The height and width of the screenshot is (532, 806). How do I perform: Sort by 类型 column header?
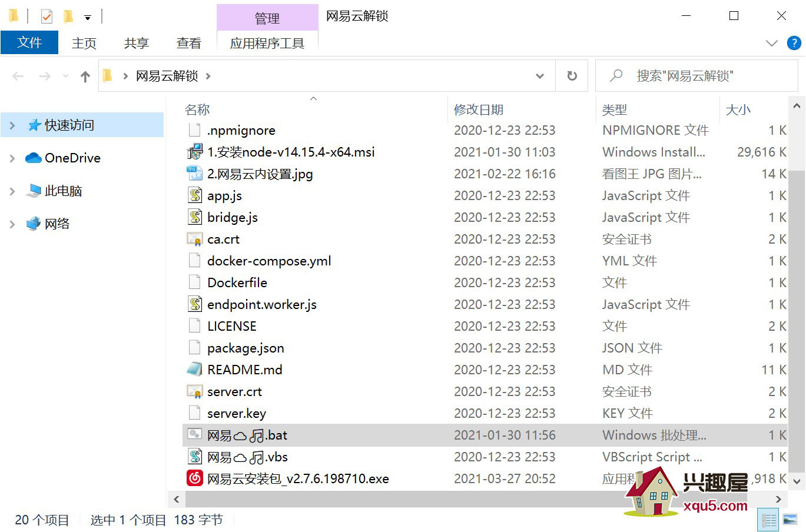[615, 109]
